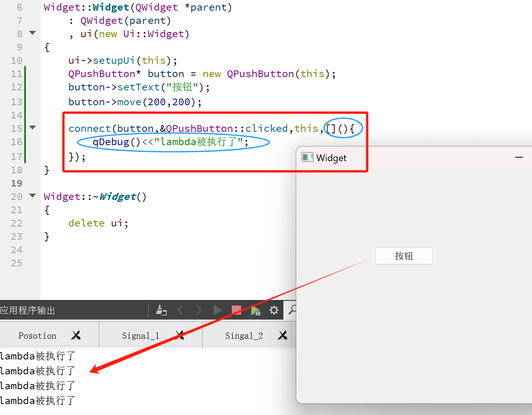Image resolution: width=532 pixels, height=415 pixels.
Task: Close the Signal_1 output tab
Action: click(x=180, y=335)
